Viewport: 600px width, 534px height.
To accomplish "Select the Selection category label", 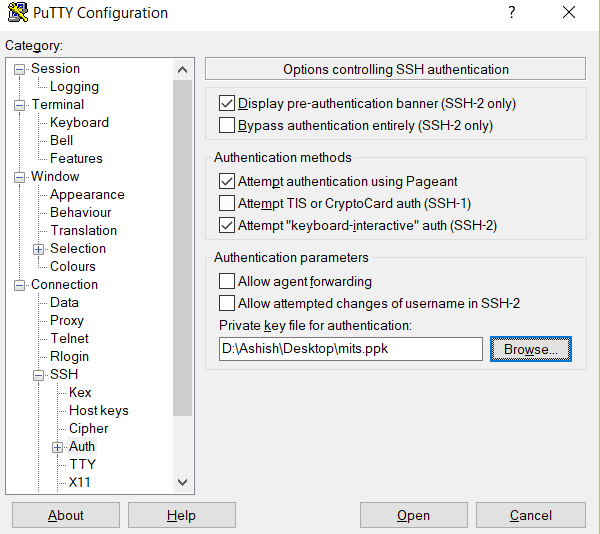I will click(x=78, y=248).
